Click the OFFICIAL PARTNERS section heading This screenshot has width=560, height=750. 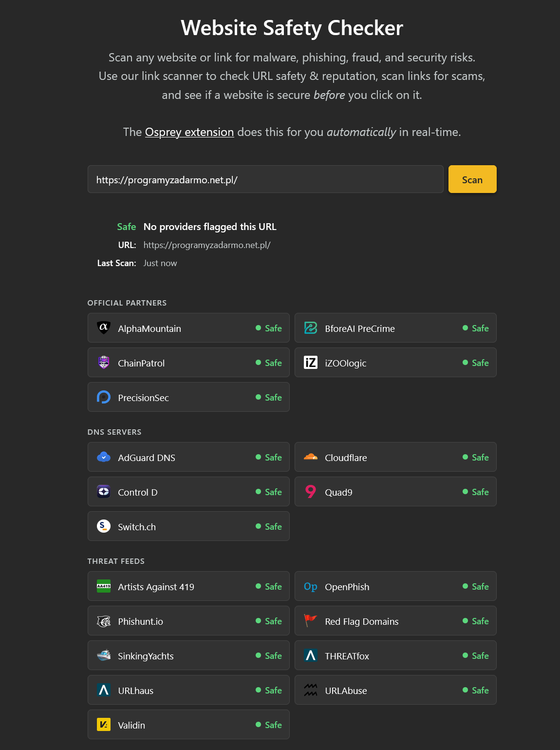pyautogui.click(x=127, y=303)
